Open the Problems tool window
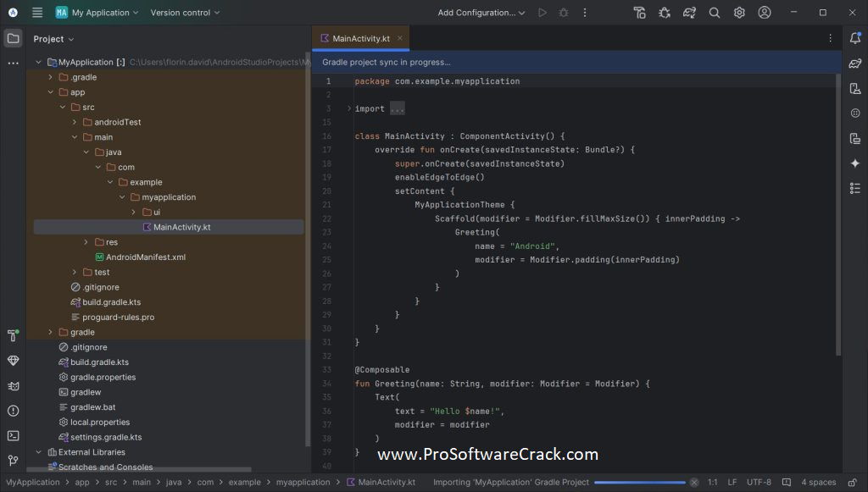The image size is (868, 492). [13, 411]
